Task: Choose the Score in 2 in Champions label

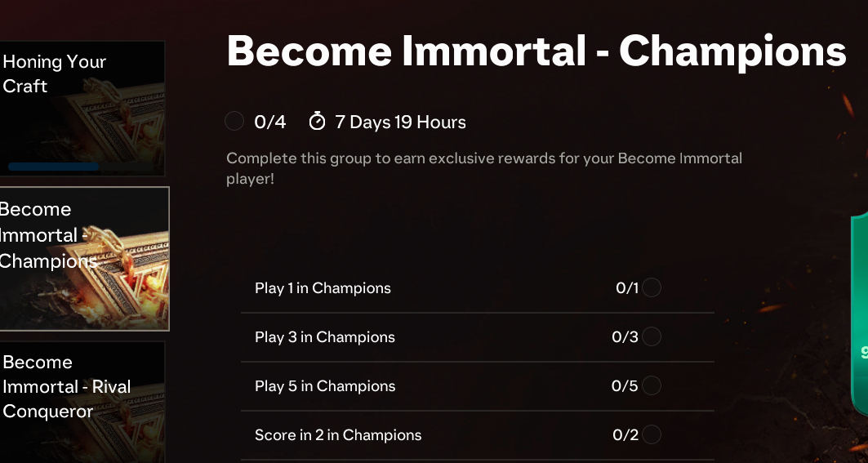Action: 338,435
